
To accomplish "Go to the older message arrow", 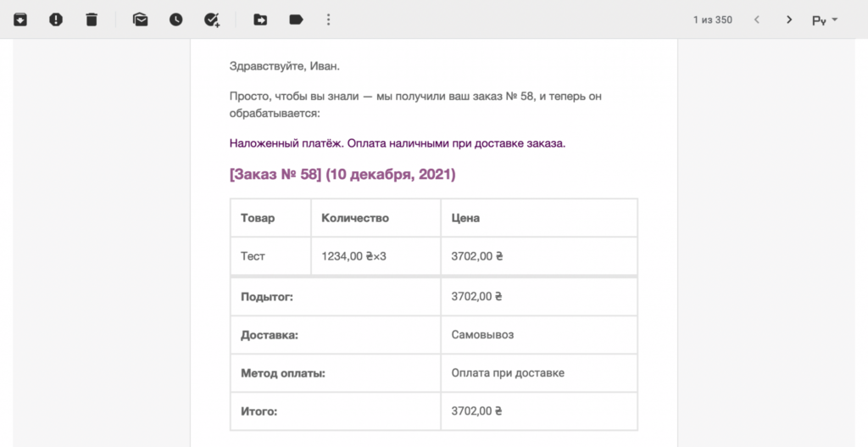I will tap(789, 20).
